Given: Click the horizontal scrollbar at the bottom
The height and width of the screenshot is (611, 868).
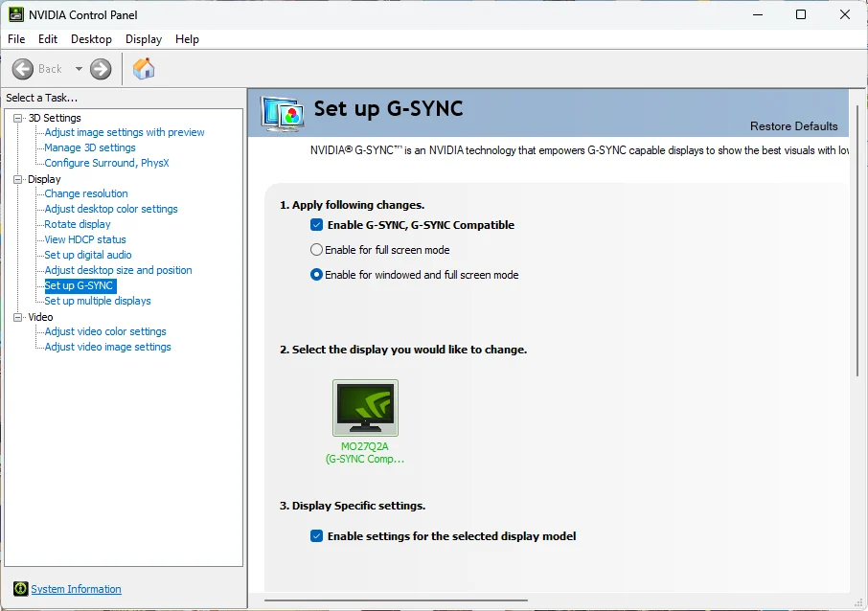Looking at the screenshot, I should pyautogui.click(x=396, y=600).
